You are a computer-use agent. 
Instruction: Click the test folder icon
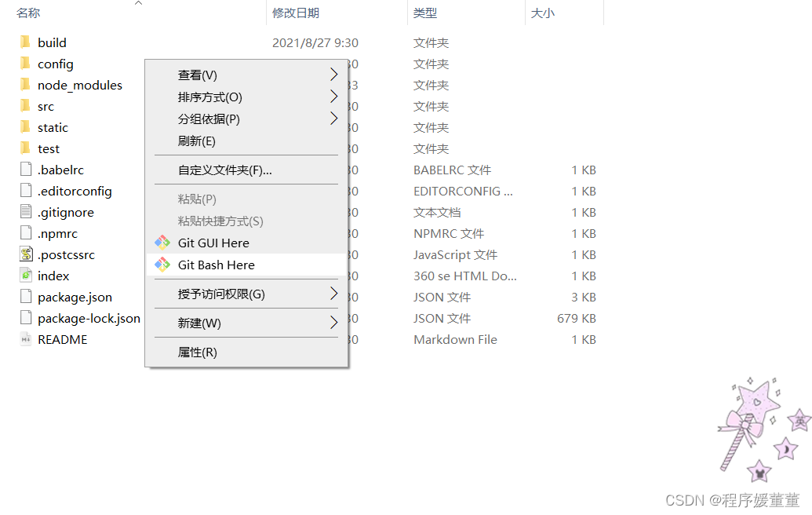[25, 148]
